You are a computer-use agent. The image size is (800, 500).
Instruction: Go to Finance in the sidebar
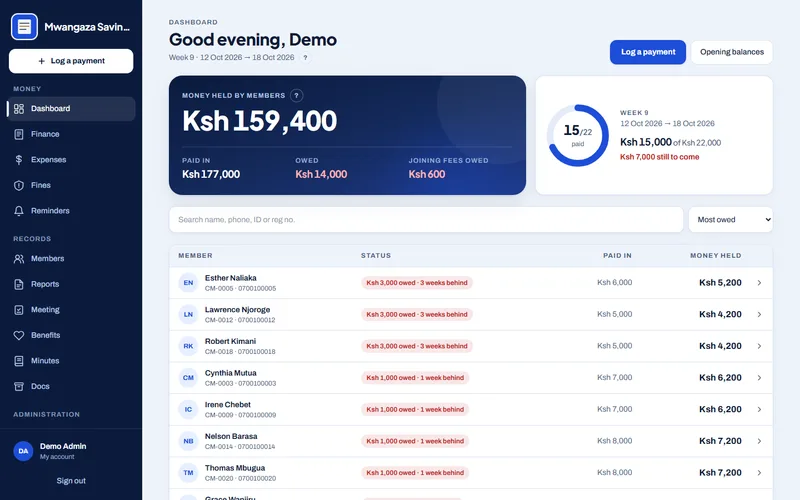click(x=71, y=134)
